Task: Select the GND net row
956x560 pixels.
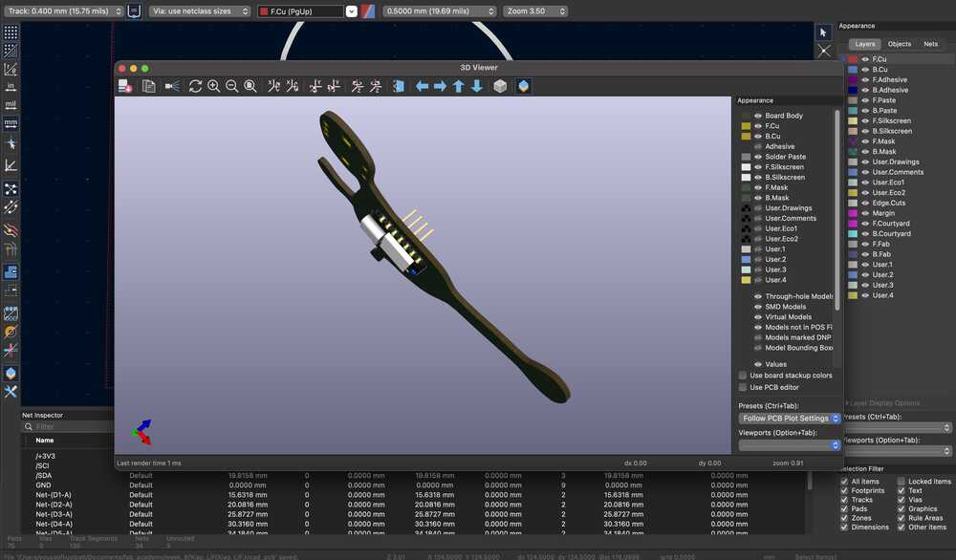Action: (x=415, y=485)
